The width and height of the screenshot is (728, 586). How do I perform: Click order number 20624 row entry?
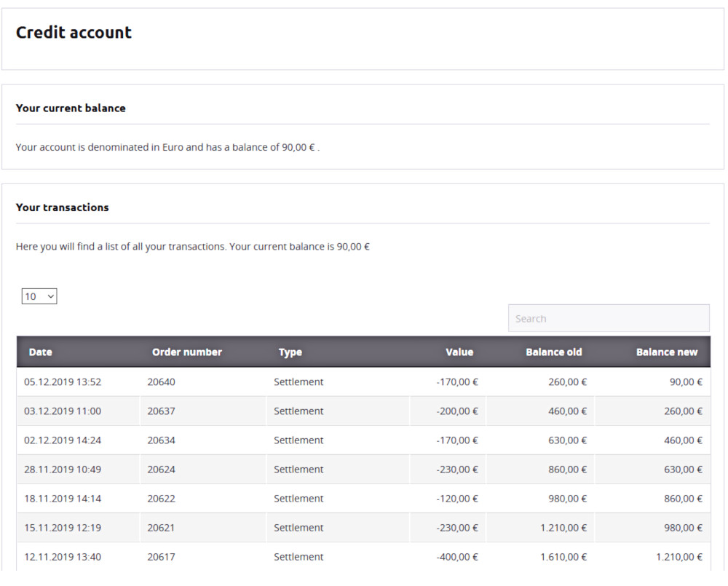point(161,470)
